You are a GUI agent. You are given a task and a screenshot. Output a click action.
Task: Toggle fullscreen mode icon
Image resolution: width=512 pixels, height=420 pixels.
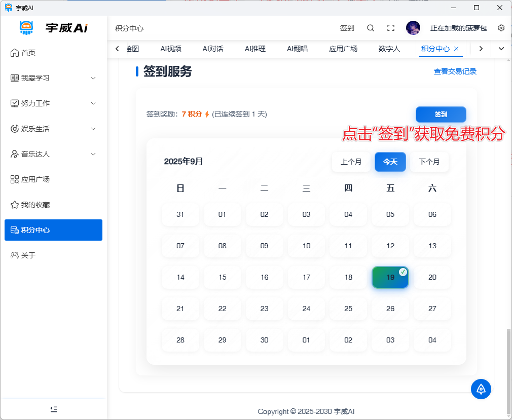(x=390, y=28)
